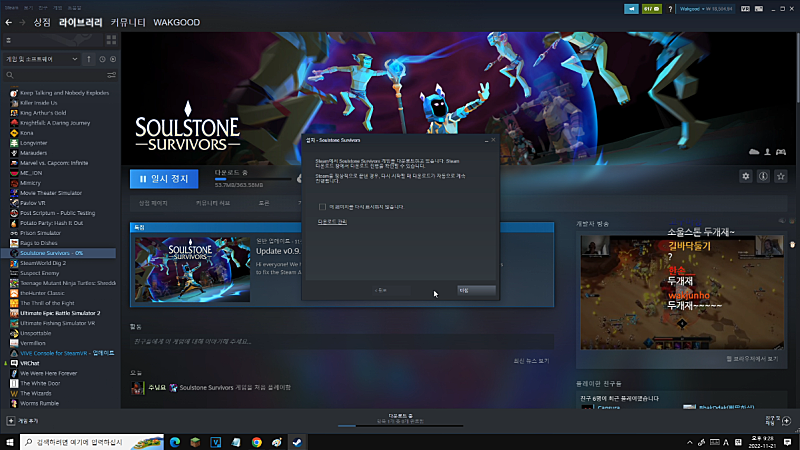Open Minecraft block icon on taskbar
Image resolution: width=800 pixels, height=450 pixels.
click(195, 442)
